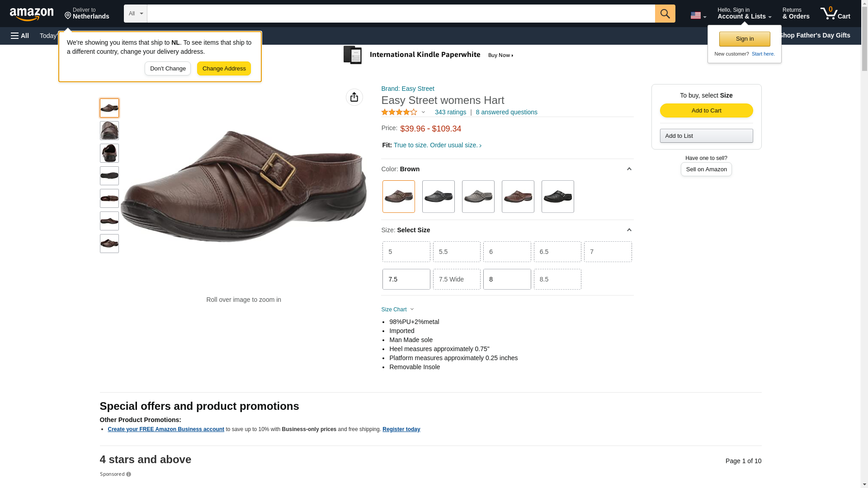The width and height of the screenshot is (868, 488).
Task: Click the Add to Cart button
Action: pos(706,111)
